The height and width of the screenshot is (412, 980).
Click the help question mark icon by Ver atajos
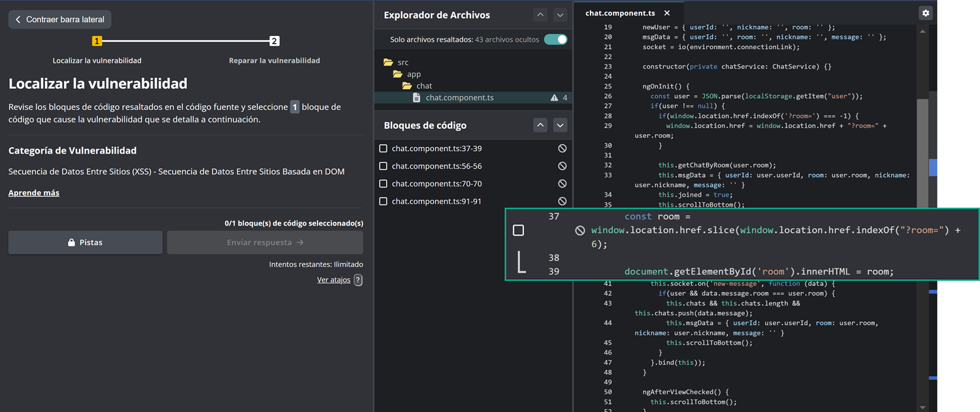[x=358, y=280]
